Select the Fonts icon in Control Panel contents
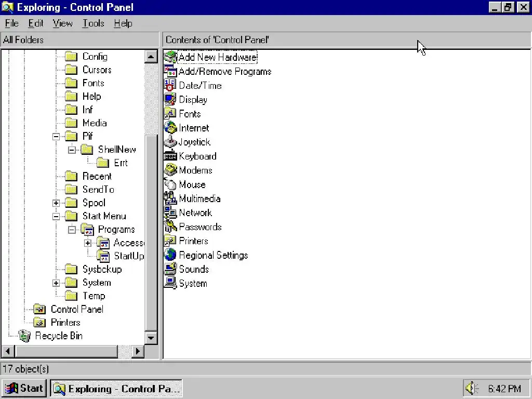 [x=170, y=114]
